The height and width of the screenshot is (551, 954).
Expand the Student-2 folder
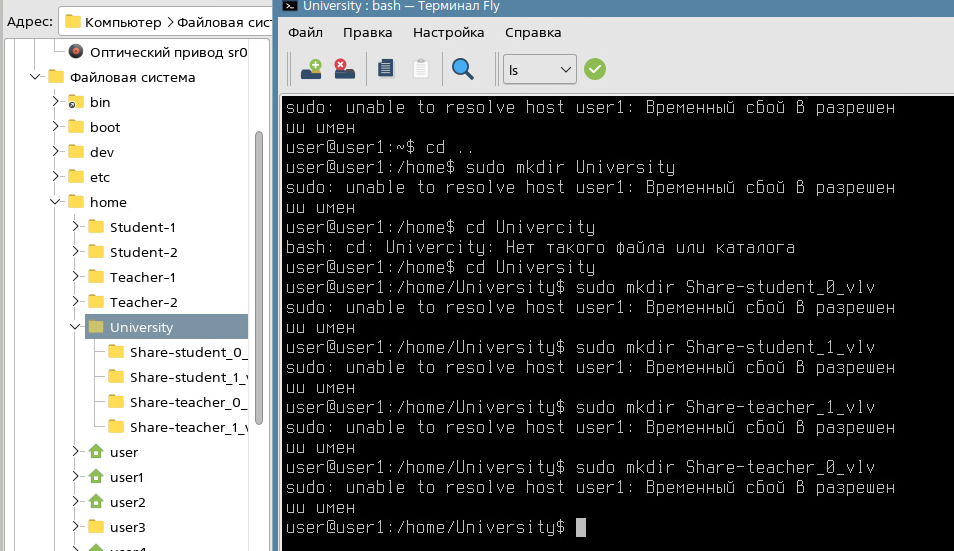click(75, 252)
